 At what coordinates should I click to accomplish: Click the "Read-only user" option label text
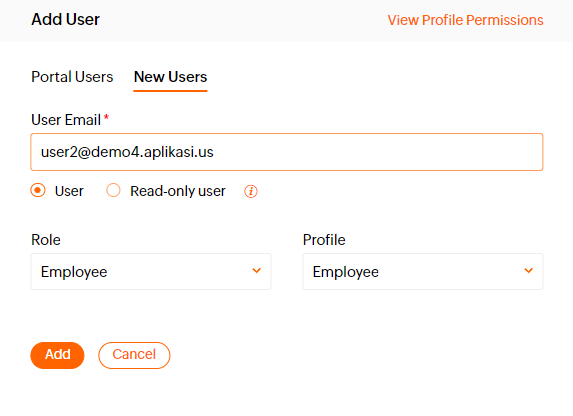[x=178, y=191]
